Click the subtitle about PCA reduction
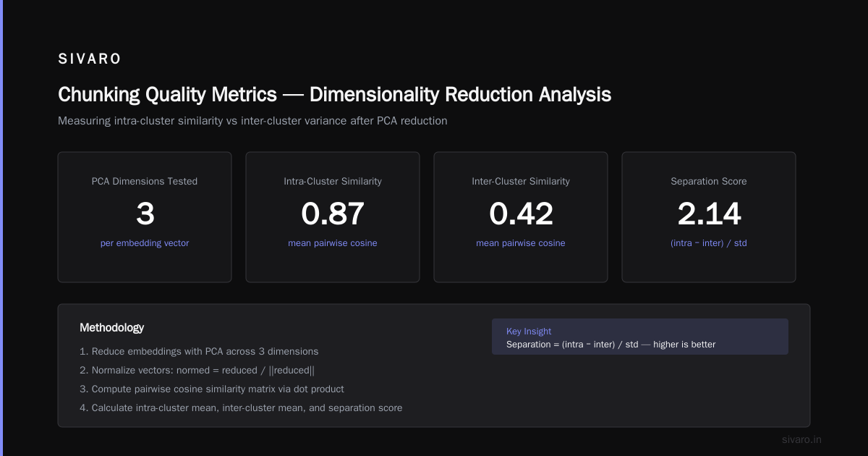This screenshot has width=868, height=456. [252, 121]
